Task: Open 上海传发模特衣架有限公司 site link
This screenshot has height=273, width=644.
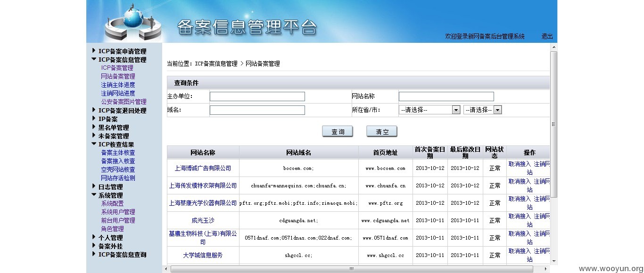Action: click(203, 185)
